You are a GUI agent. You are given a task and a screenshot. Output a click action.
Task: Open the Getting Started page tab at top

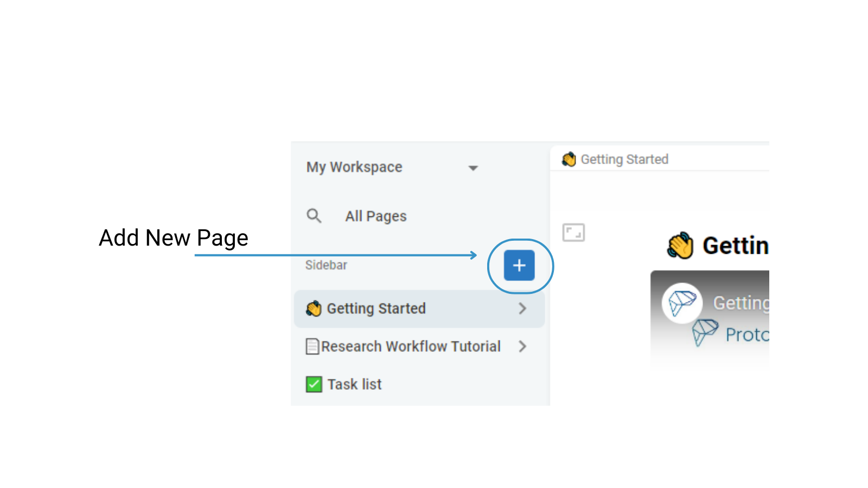(x=624, y=159)
